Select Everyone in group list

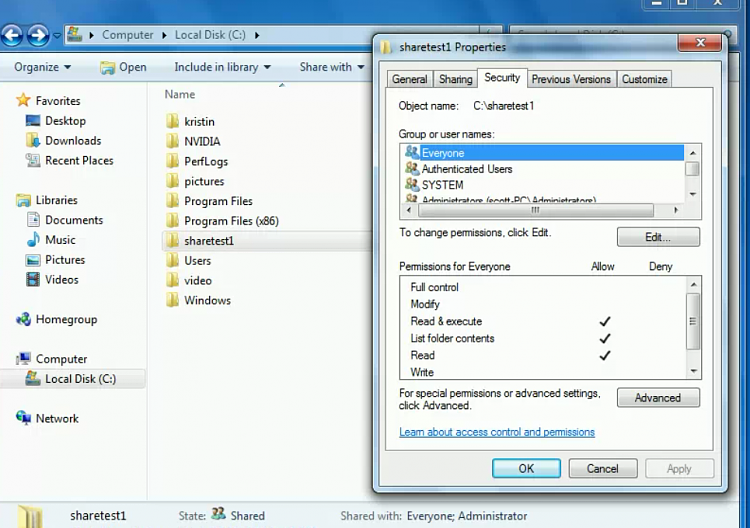[x=543, y=153]
